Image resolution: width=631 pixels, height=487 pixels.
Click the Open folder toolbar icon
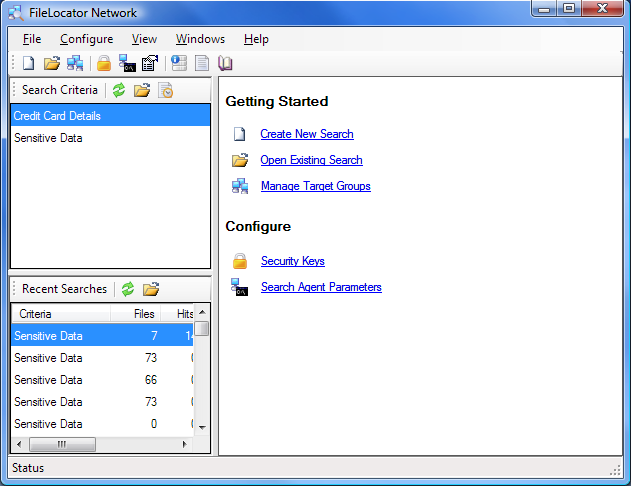52,64
